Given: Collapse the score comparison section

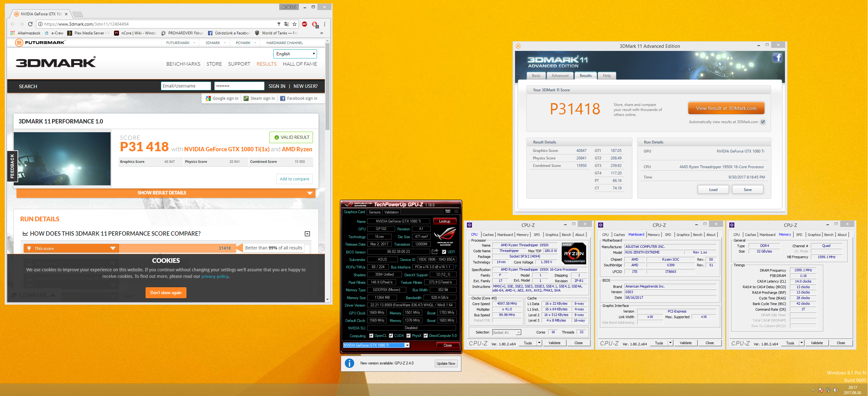Looking at the screenshot, I should 307,234.
